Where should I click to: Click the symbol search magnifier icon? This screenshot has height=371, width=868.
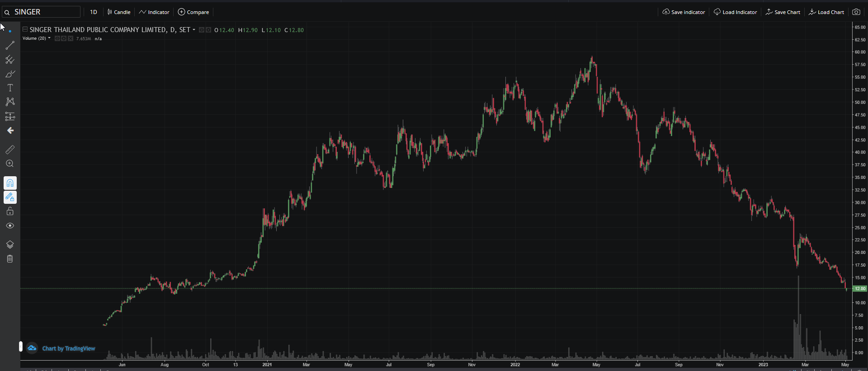7,12
